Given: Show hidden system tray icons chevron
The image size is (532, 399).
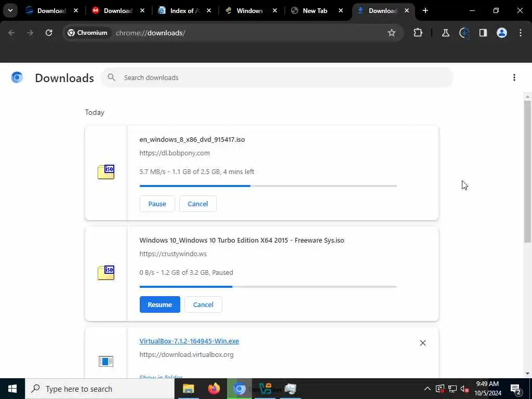Looking at the screenshot, I should (428, 389).
